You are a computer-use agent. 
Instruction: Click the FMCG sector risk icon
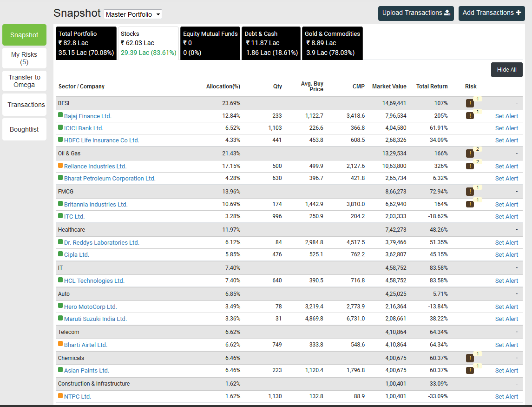coord(470,192)
